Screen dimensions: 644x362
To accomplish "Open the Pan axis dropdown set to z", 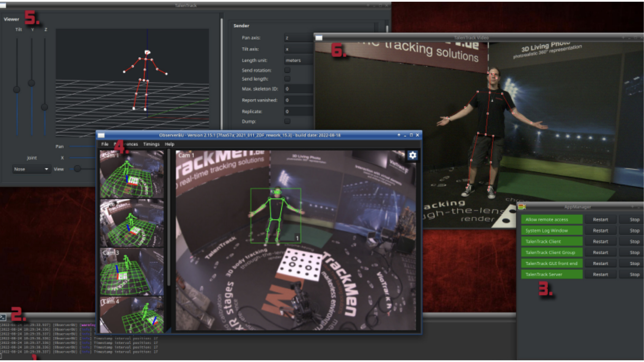I will click(x=299, y=38).
